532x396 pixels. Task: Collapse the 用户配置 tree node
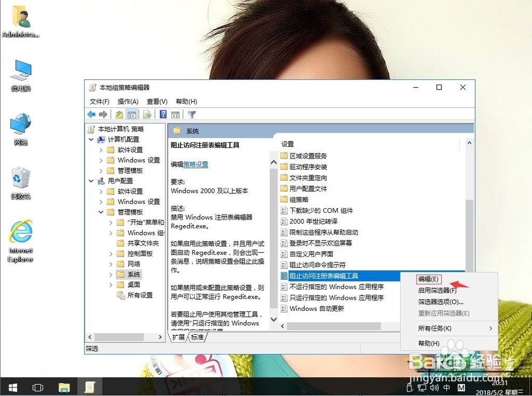click(91, 181)
